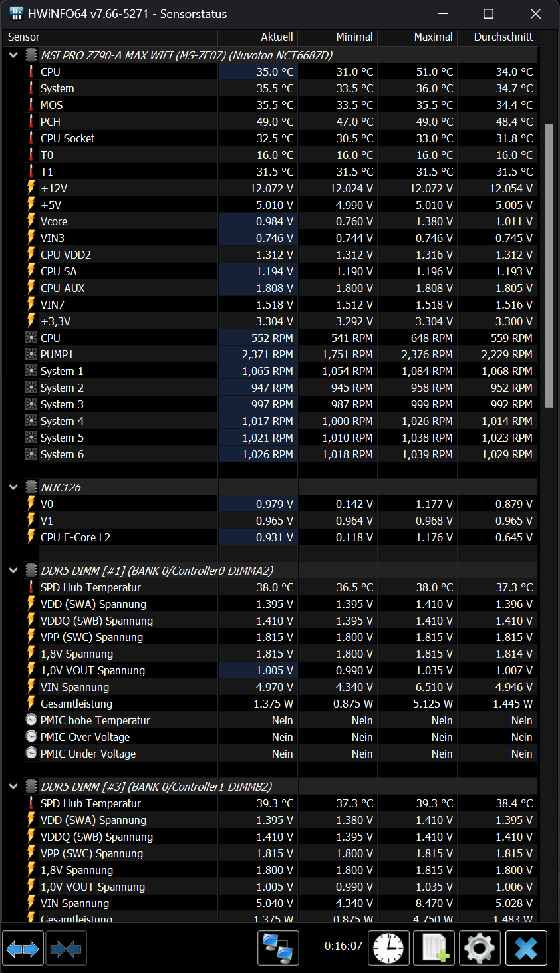Click CPU E-Core L2 average 0.645 V
The height and width of the screenshot is (973, 560).
(514, 537)
